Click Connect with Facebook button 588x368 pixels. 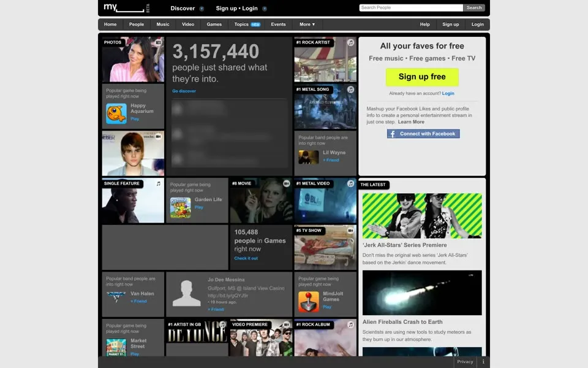click(x=423, y=134)
